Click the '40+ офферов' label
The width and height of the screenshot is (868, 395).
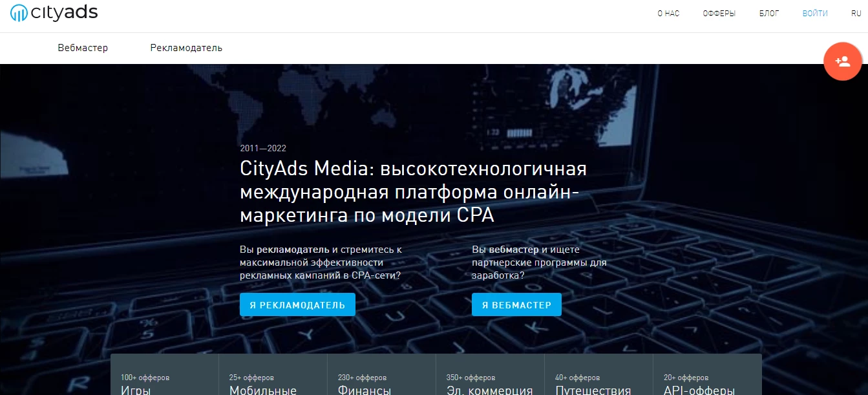577,378
